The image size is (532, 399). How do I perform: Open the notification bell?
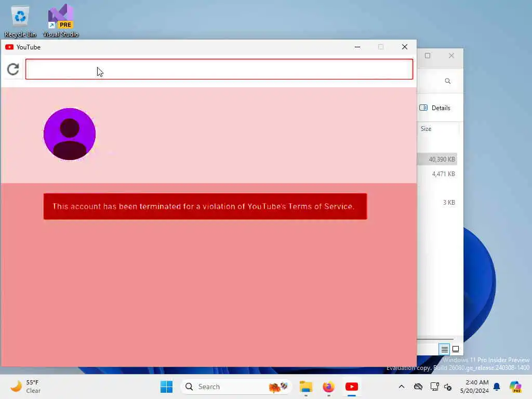point(497,387)
